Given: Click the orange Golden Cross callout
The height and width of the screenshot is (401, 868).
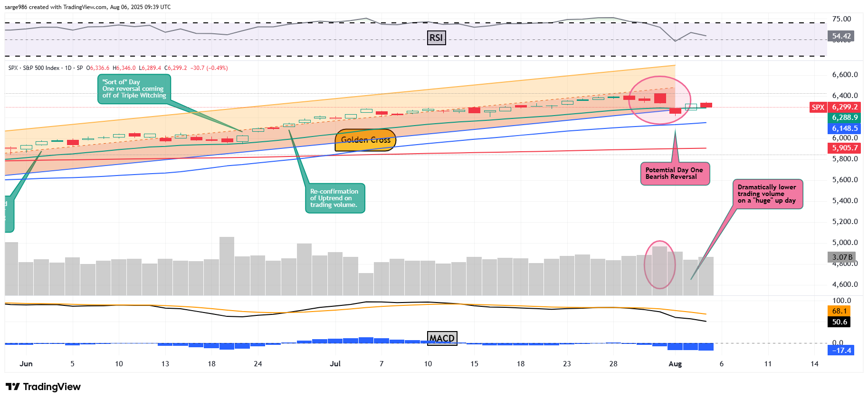Looking at the screenshot, I should (365, 140).
